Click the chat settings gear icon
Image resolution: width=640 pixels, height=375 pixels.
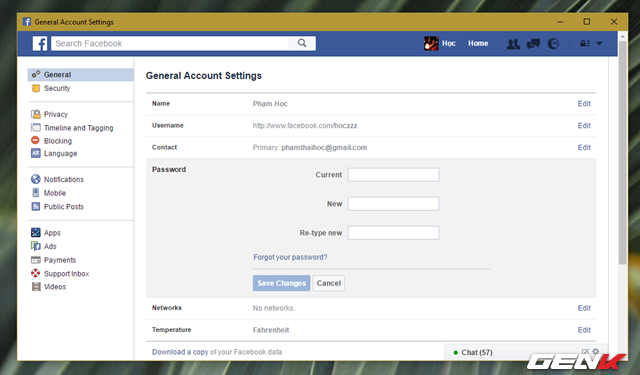(x=596, y=351)
